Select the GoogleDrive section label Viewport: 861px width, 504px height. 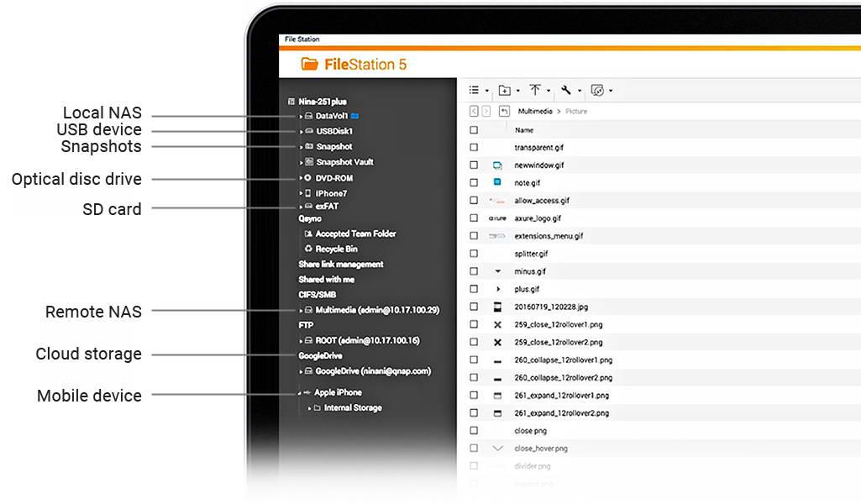(320, 356)
